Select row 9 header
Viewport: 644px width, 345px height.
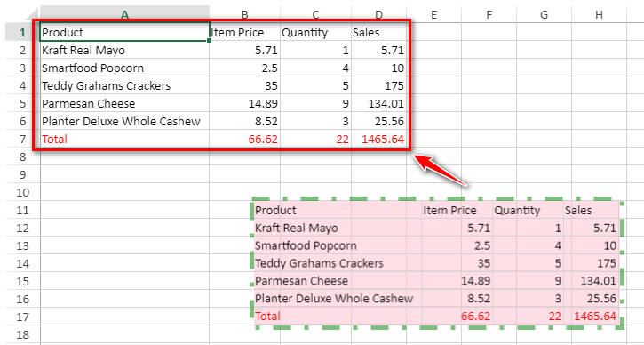coord(22,174)
